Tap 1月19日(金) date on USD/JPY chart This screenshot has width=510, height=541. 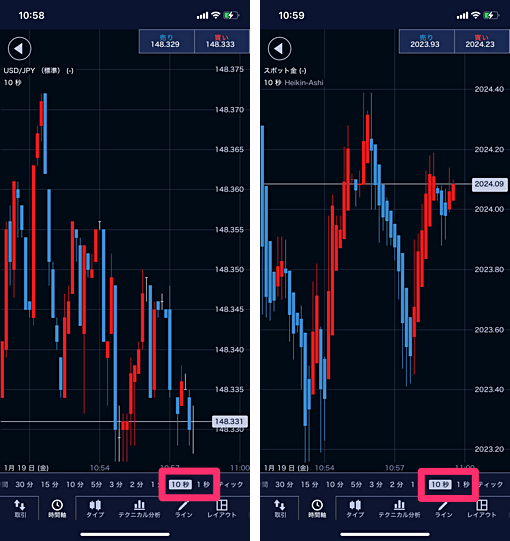[x=27, y=468]
